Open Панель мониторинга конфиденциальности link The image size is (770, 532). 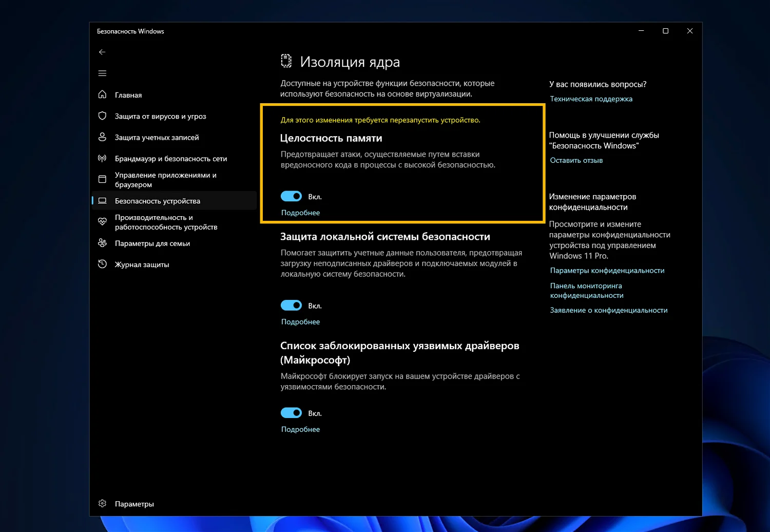587,290
